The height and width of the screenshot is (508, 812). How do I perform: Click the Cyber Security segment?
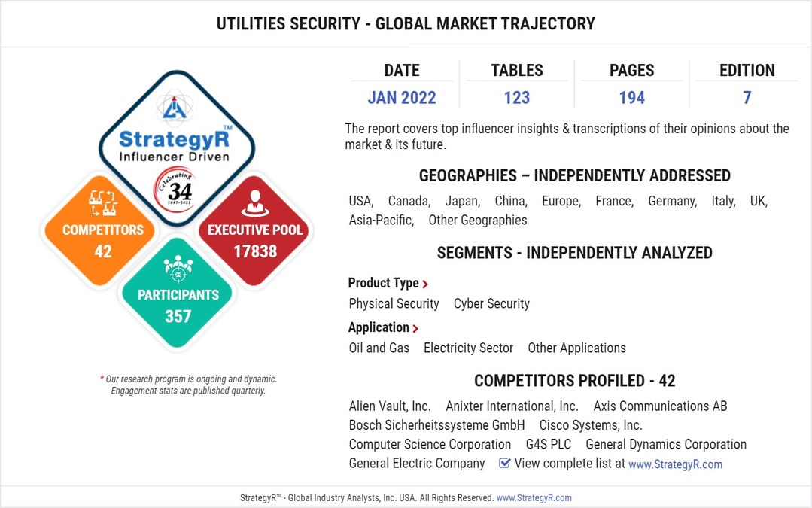491,303
